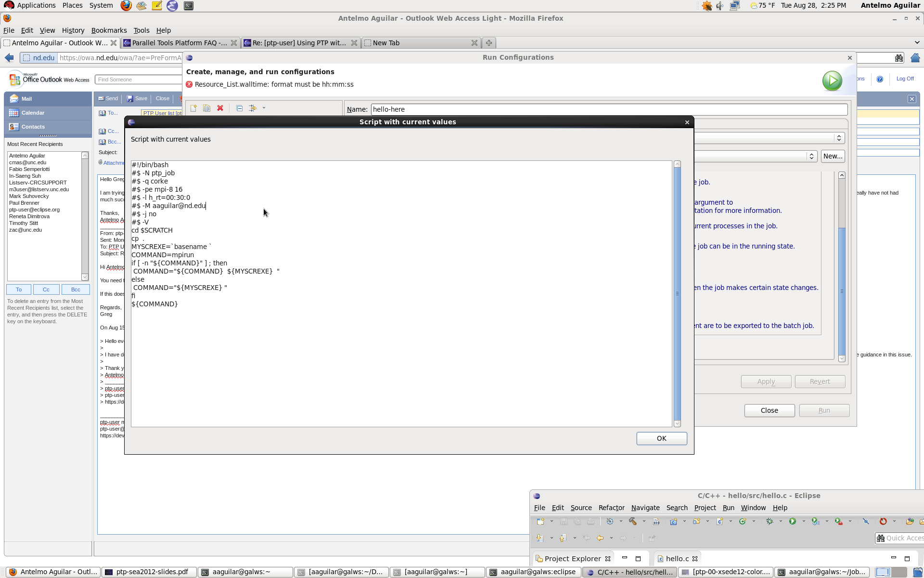Click the new tab plus icon in Firefox

point(488,43)
